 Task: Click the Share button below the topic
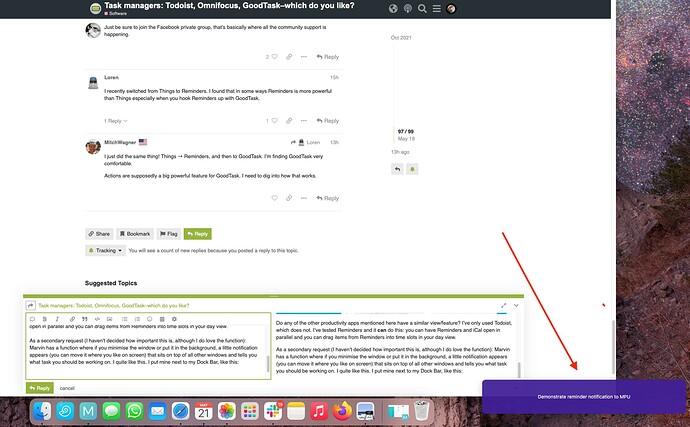(99, 234)
